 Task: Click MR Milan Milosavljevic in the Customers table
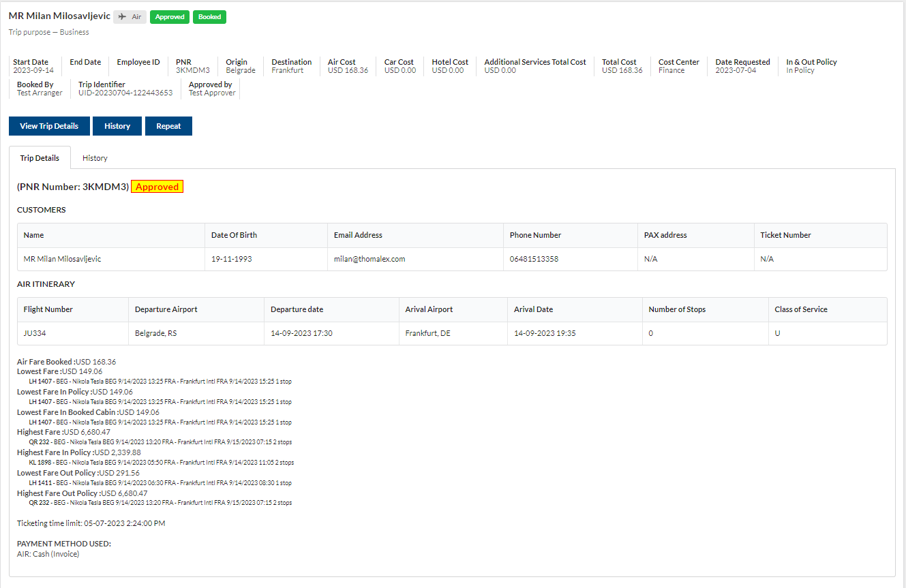[x=62, y=259]
